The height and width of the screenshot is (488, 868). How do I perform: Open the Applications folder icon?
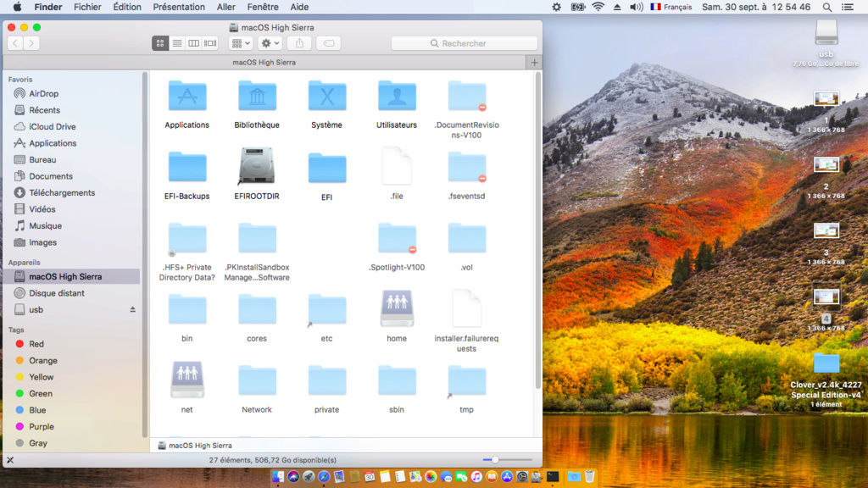click(187, 97)
